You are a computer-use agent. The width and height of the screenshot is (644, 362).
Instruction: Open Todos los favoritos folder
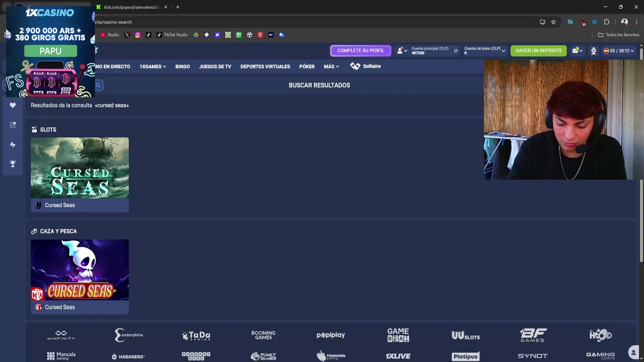tap(618, 35)
